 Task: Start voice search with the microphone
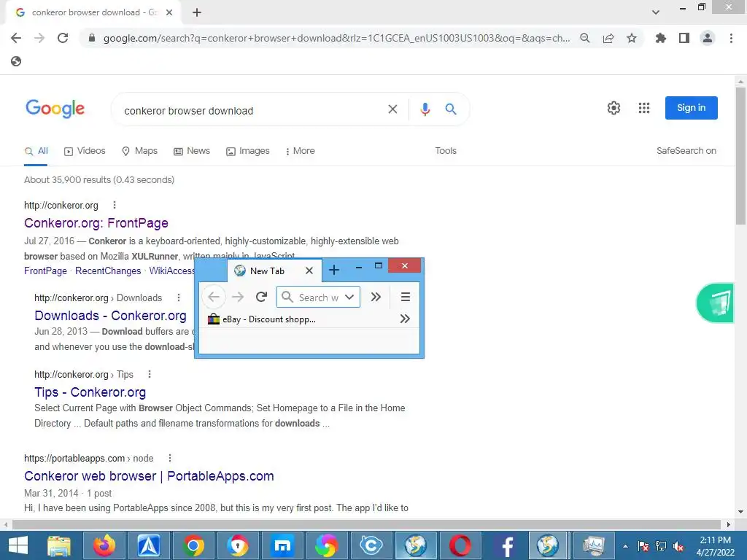(425, 109)
